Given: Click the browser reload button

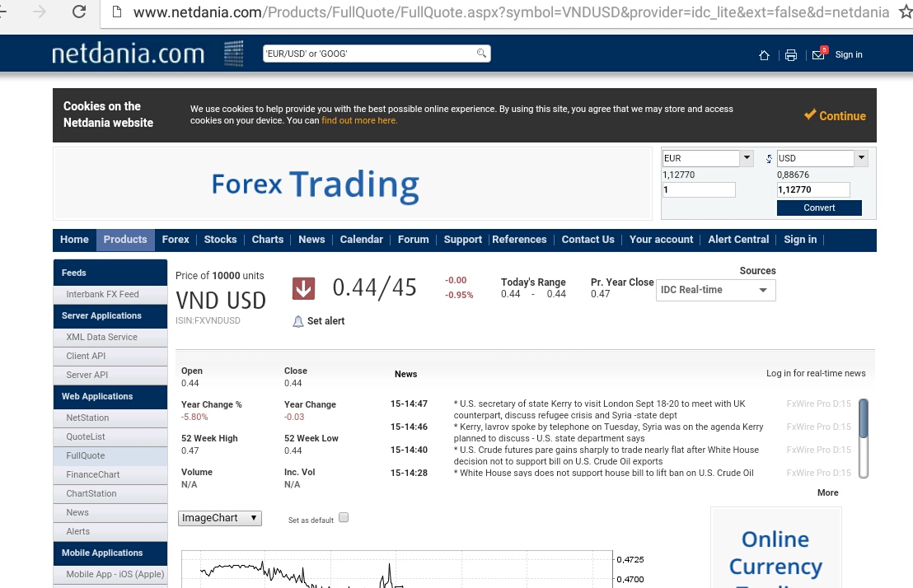Looking at the screenshot, I should [78, 11].
